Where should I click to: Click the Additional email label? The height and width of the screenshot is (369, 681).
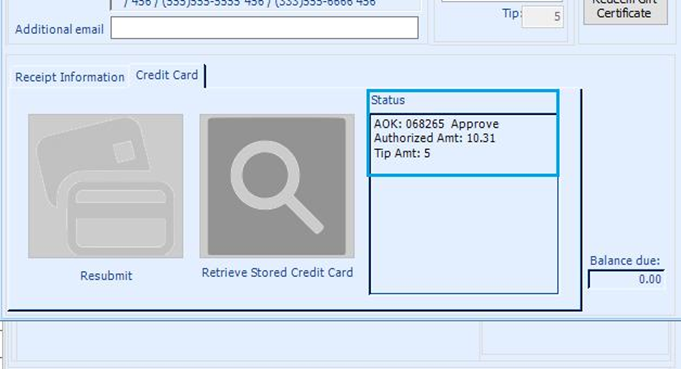pos(60,30)
